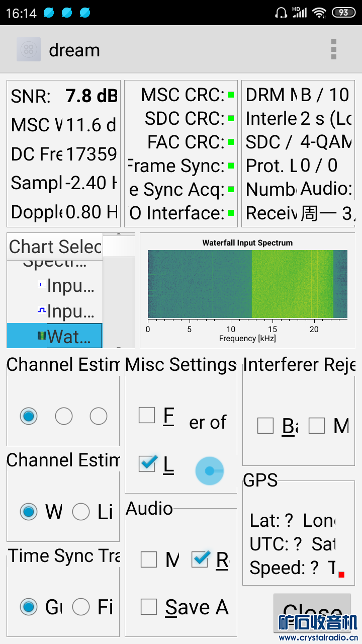
Task: Click the SNR value '7.8 dB'
Action: click(x=91, y=96)
